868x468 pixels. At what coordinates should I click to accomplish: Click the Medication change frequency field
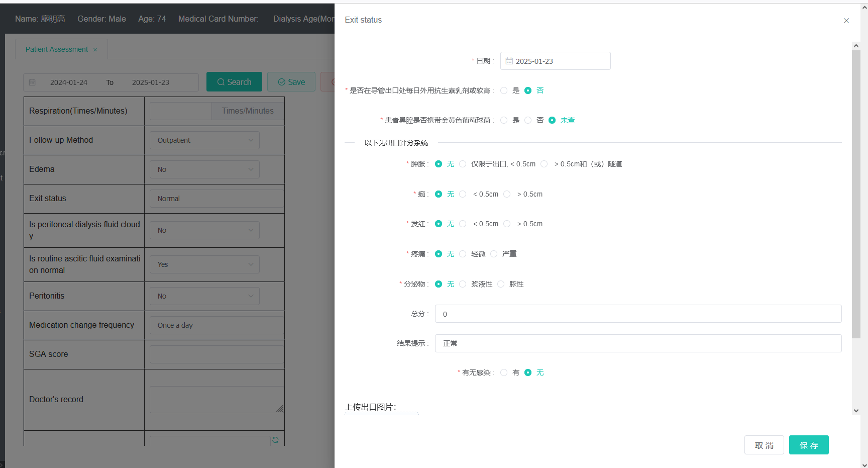(x=217, y=325)
